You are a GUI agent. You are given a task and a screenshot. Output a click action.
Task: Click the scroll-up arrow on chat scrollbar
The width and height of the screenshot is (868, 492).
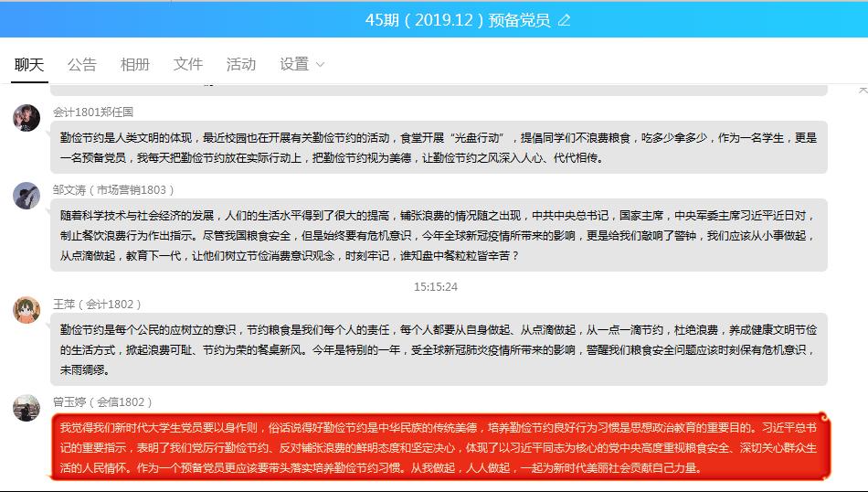point(863,90)
